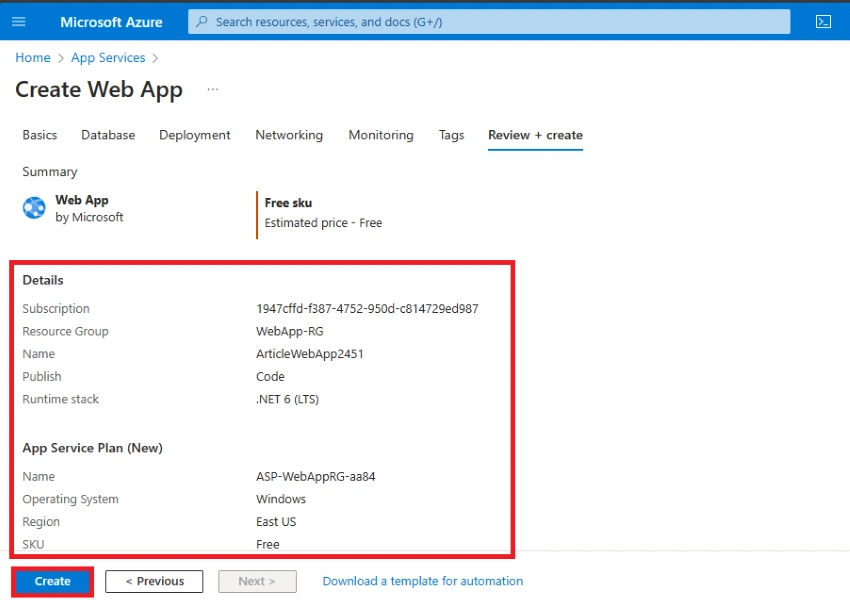
Task: Click the Resource Group field label
Action: pyautogui.click(x=65, y=331)
